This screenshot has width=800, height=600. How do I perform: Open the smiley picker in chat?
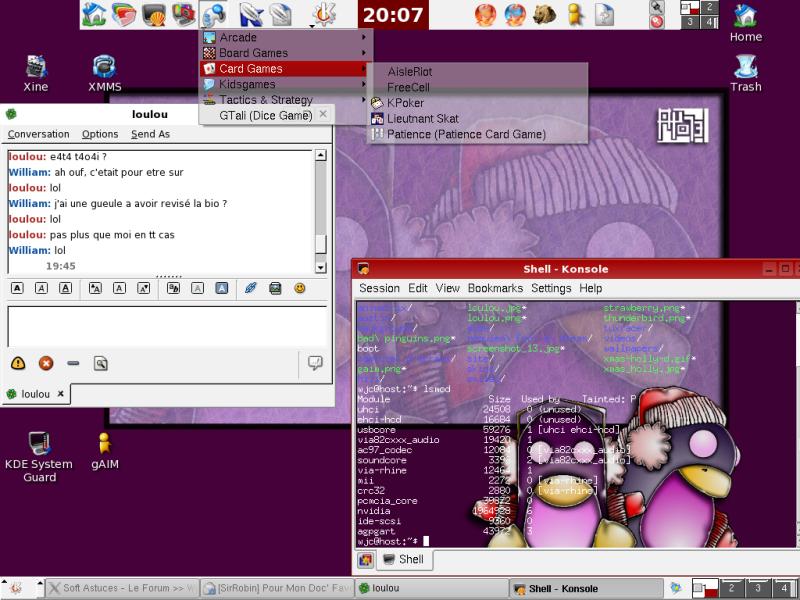(300, 288)
